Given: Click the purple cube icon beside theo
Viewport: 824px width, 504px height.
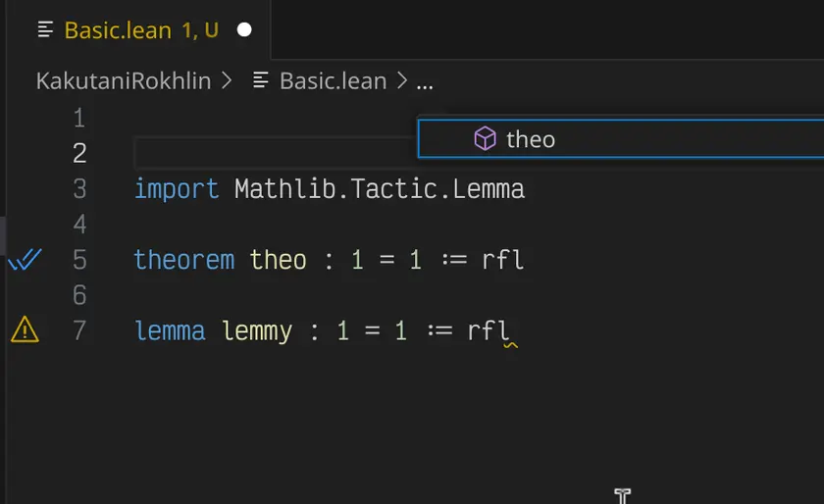Looking at the screenshot, I should 485,139.
